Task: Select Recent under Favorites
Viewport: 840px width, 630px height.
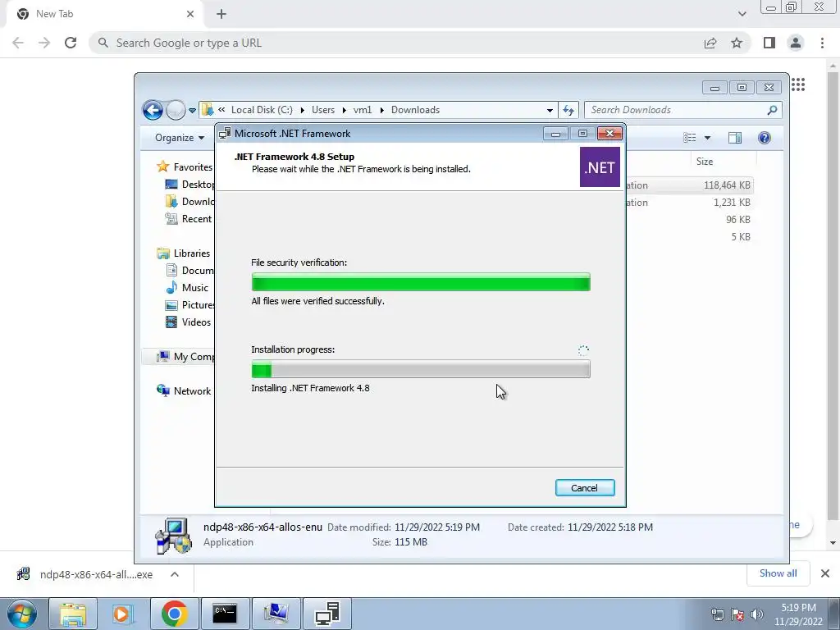Action: click(189, 218)
